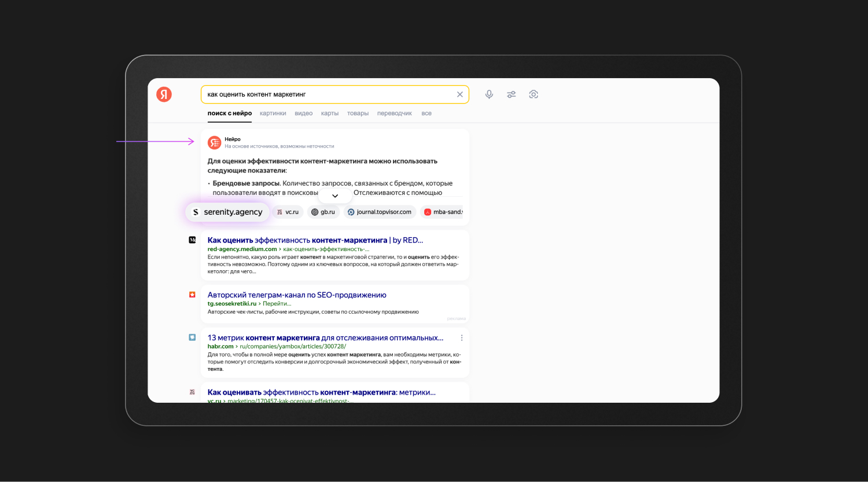The image size is (868, 482).
Task: Switch to the товары tab
Action: 358,113
